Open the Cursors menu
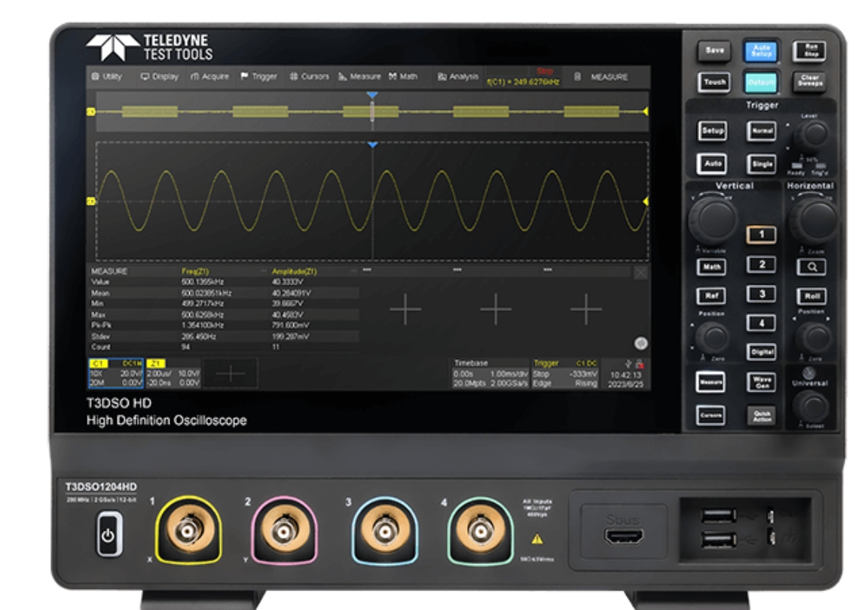This screenshot has height=610, width=868. (309, 75)
